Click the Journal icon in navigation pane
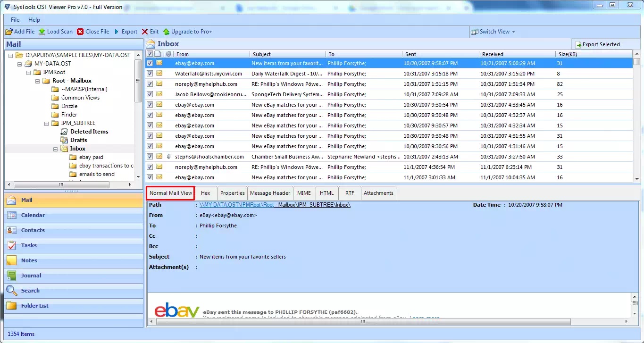This screenshot has height=343, width=644. tap(12, 276)
